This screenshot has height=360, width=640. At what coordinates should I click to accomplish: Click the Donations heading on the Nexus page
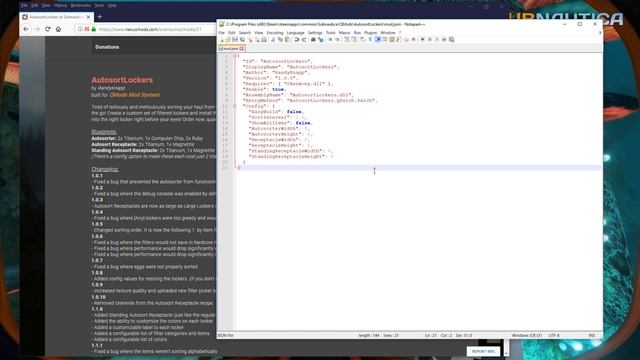(107, 47)
